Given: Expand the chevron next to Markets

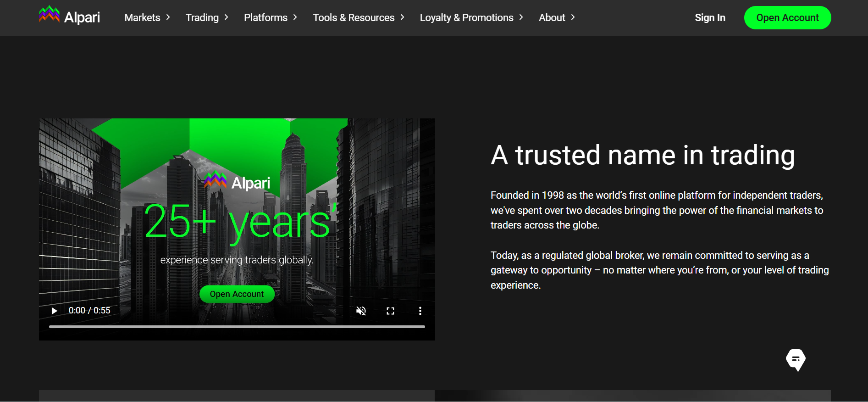Looking at the screenshot, I should [168, 17].
